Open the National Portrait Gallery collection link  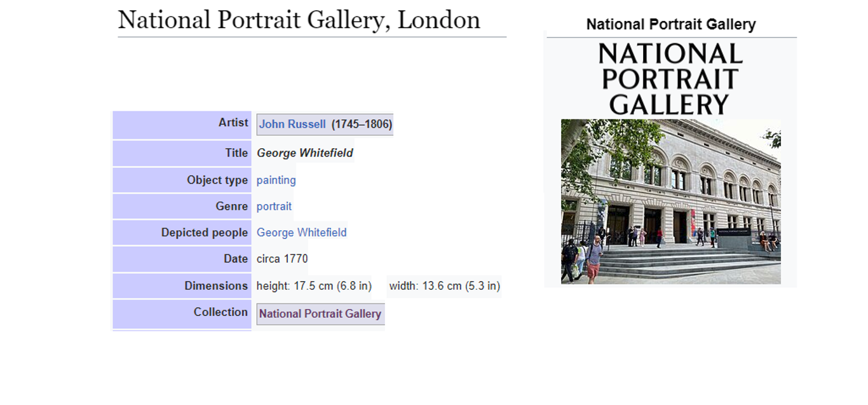coord(320,313)
